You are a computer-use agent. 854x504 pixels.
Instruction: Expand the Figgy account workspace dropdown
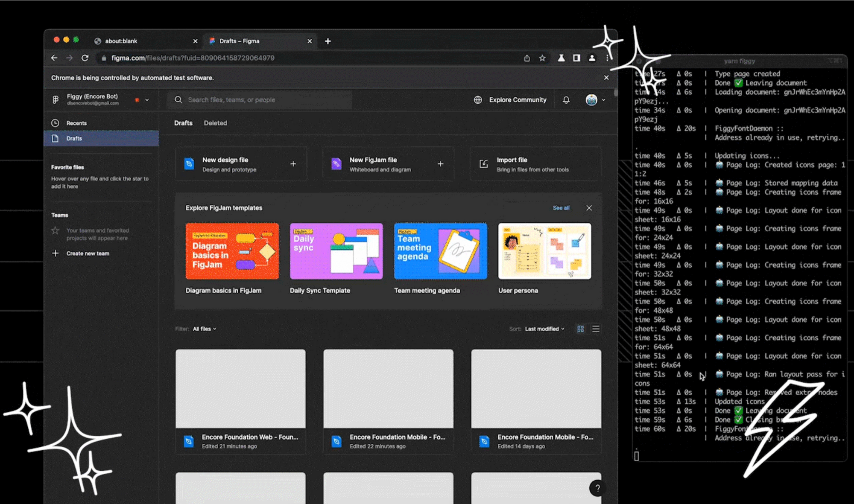tap(147, 100)
